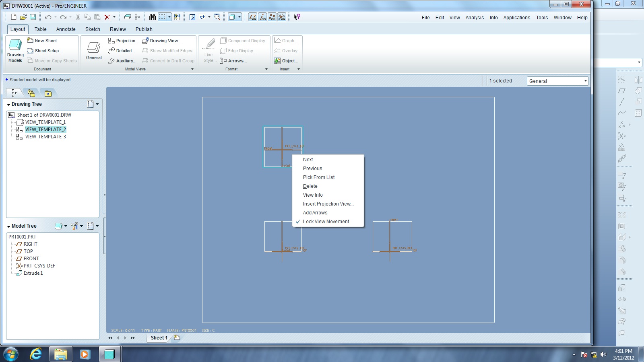Click the General view icon in Model Views

94,51
